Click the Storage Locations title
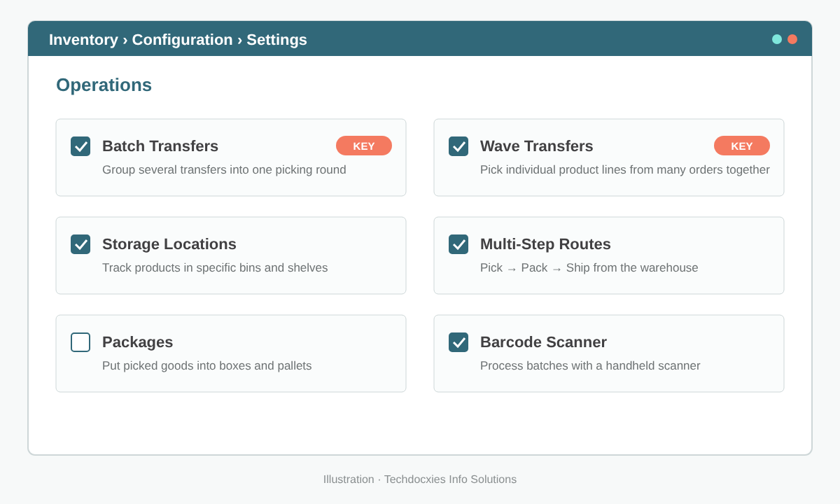 pyautogui.click(x=169, y=244)
